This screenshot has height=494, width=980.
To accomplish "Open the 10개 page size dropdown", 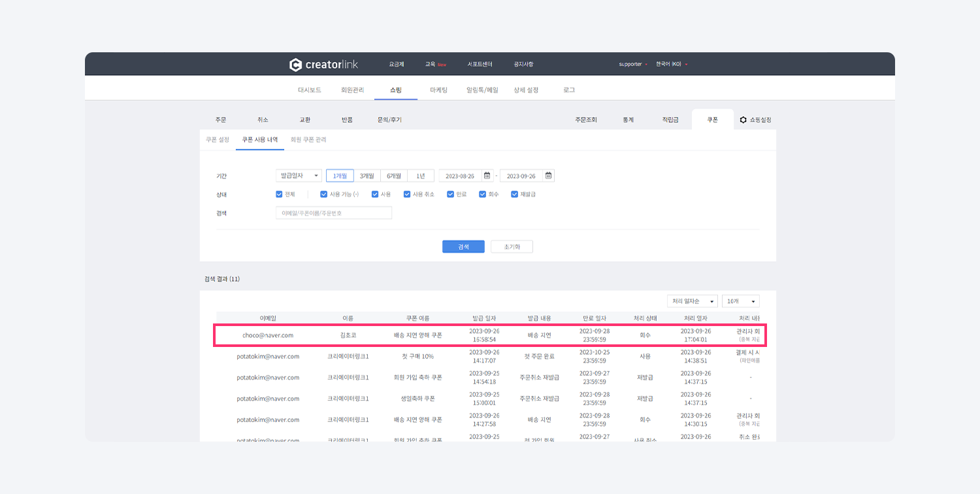I will click(740, 301).
